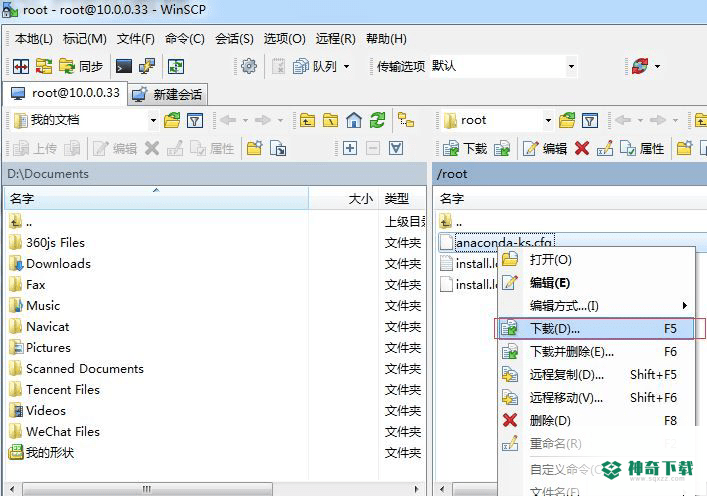Open the 文件(F) menu
This screenshot has height=496, width=707.
[136, 39]
